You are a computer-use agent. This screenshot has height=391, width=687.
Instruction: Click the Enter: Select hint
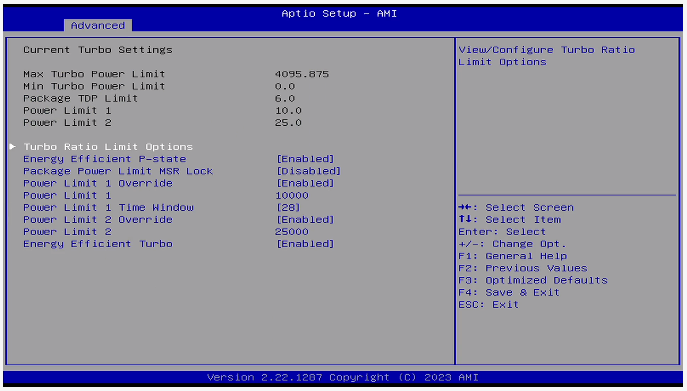[x=502, y=232]
